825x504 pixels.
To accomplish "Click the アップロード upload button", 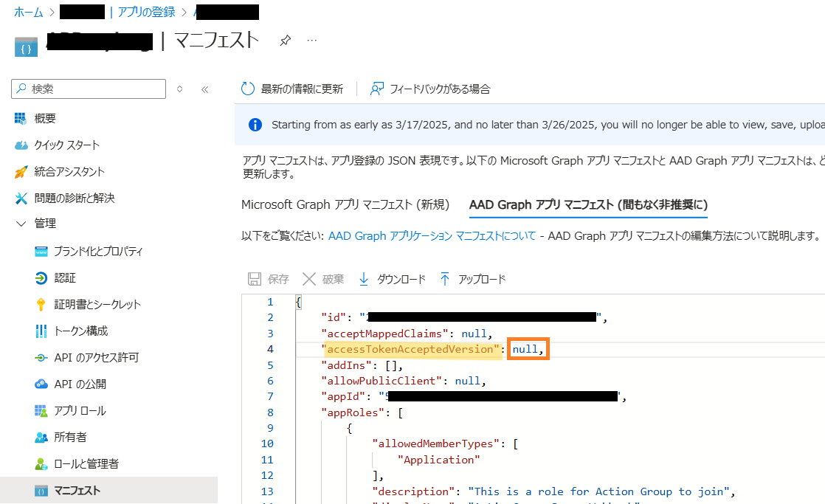I will 472,279.
